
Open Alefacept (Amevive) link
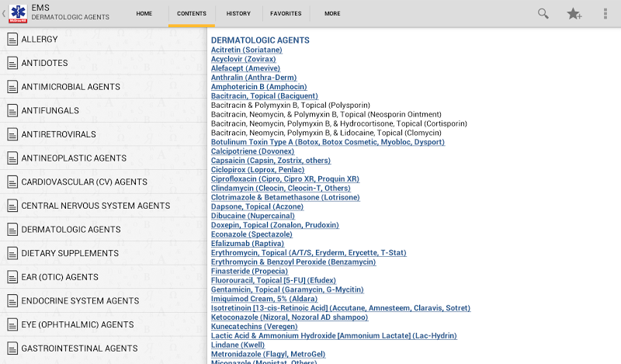click(x=245, y=68)
